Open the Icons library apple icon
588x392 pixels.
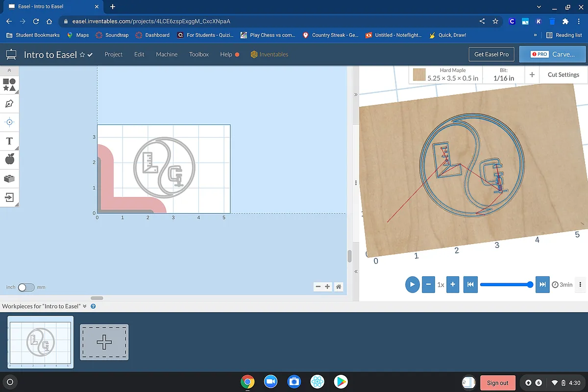pos(9,159)
